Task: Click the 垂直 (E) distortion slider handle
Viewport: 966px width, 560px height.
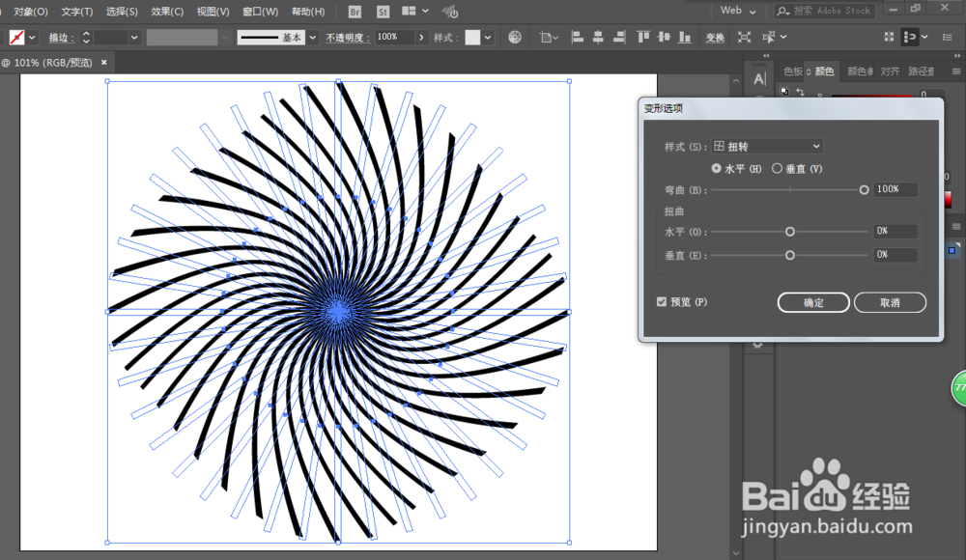Action: [790, 255]
